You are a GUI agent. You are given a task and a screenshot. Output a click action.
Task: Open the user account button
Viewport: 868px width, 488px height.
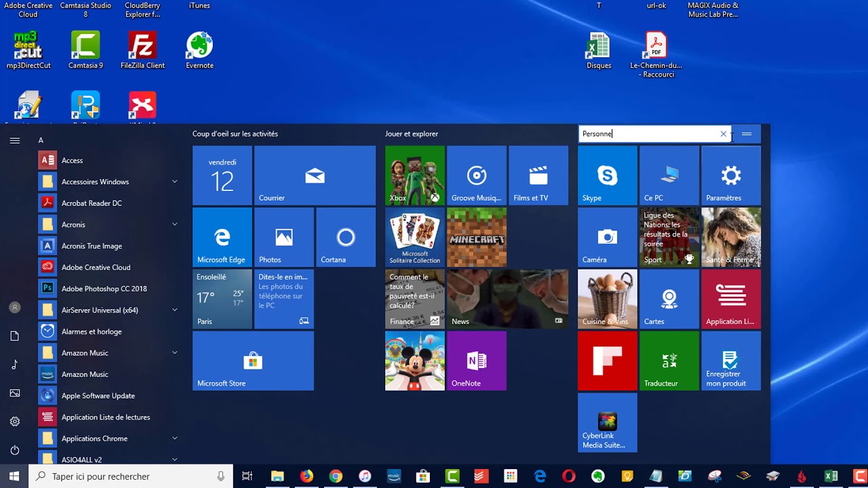pos(15,307)
